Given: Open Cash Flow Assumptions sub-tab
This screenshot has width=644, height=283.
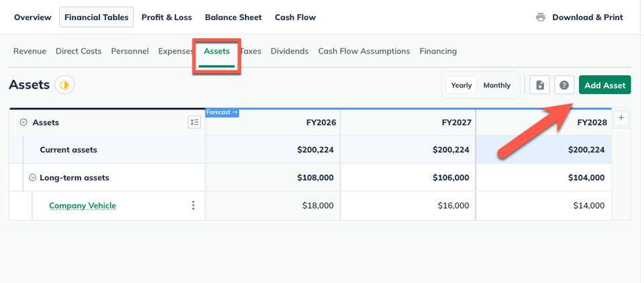Looking at the screenshot, I should [364, 52].
